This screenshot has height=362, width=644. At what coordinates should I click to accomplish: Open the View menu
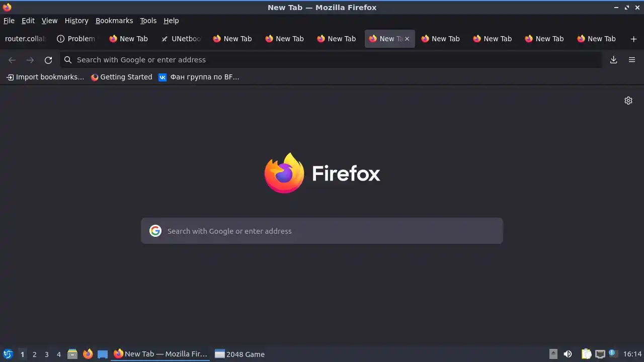pyautogui.click(x=49, y=21)
